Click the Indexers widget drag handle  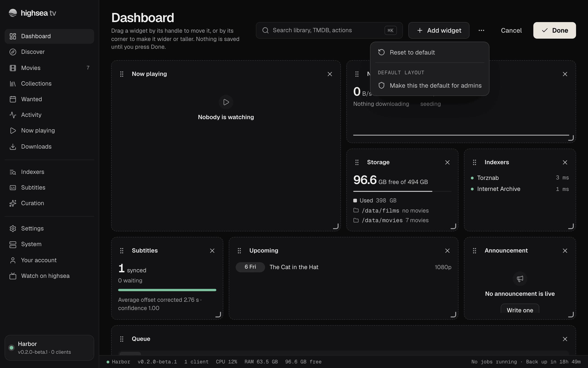(474, 162)
